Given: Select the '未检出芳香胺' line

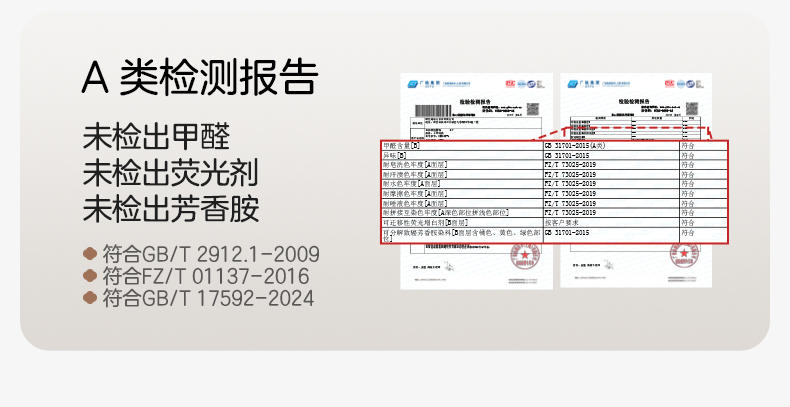Looking at the screenshot, I should pos(171,209).
